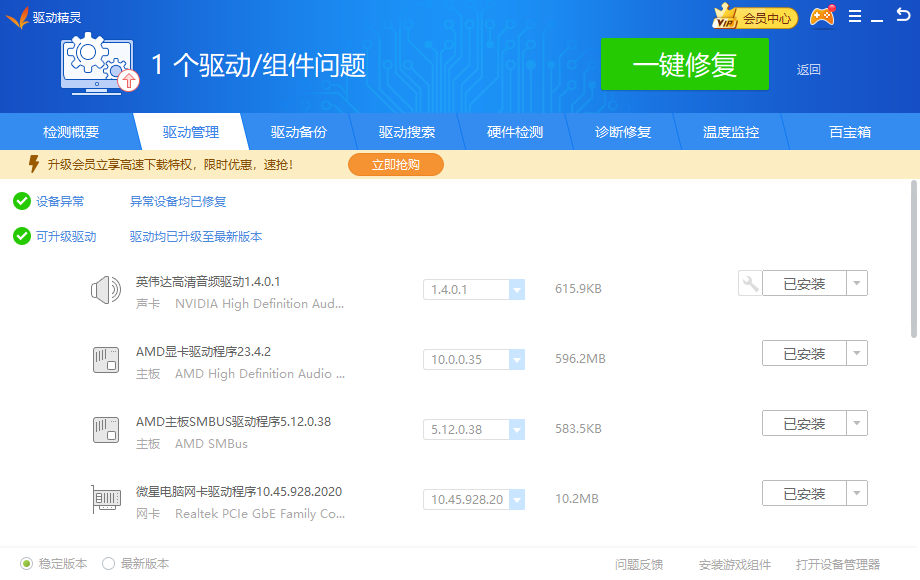Click the driver problem monitor-gear icon
Viewport: 920px width, 580px height.
(x=99, y=64)
